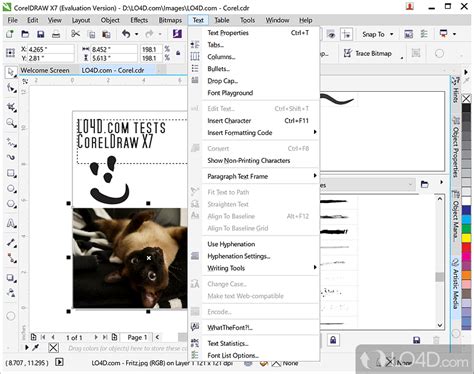Select the Artistic Media tool
474x374 pixels.
point(11,157)
